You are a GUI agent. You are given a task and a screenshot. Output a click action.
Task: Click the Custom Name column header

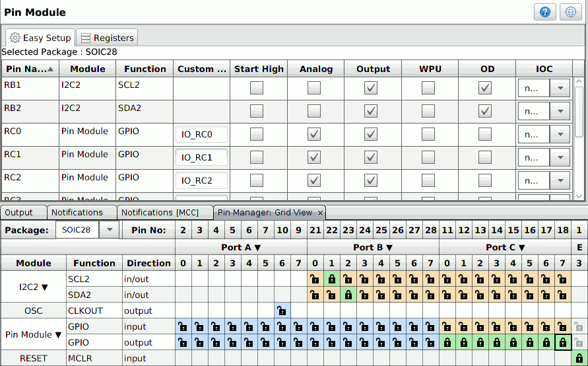coord(202,69)
